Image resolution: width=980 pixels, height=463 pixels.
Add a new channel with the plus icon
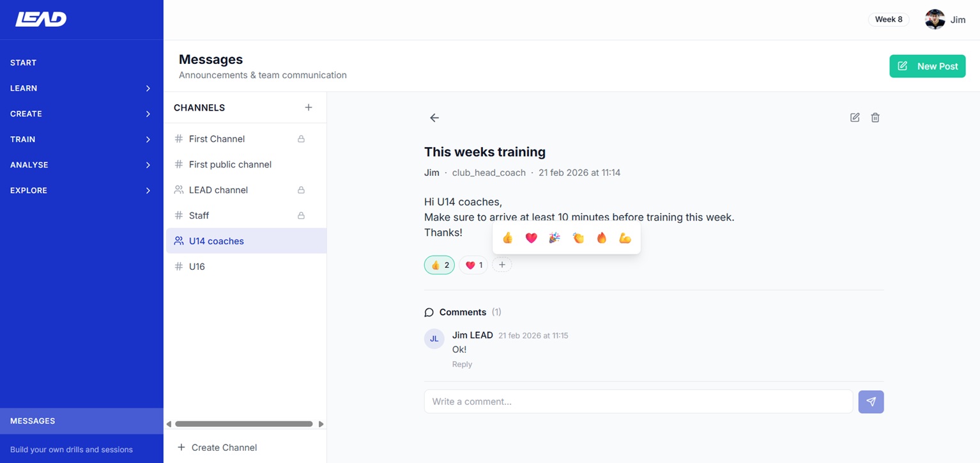[x=309, y=107]
